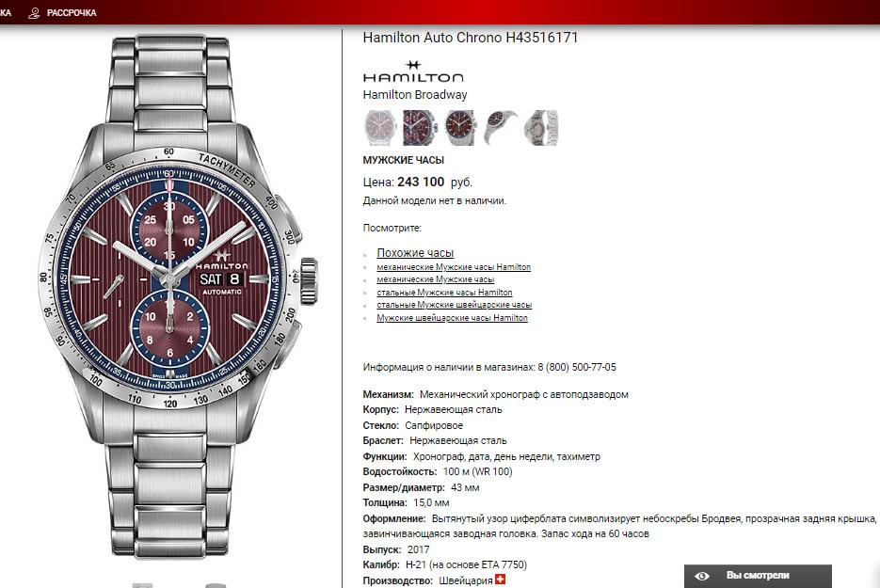
Task: Open the Похожие часы link
Action: [415, 253]
